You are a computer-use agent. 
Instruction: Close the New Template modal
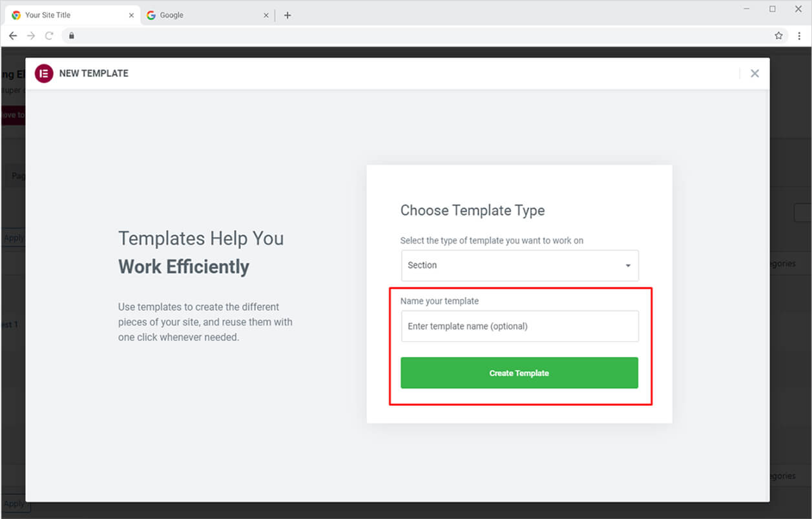[755, 74]
